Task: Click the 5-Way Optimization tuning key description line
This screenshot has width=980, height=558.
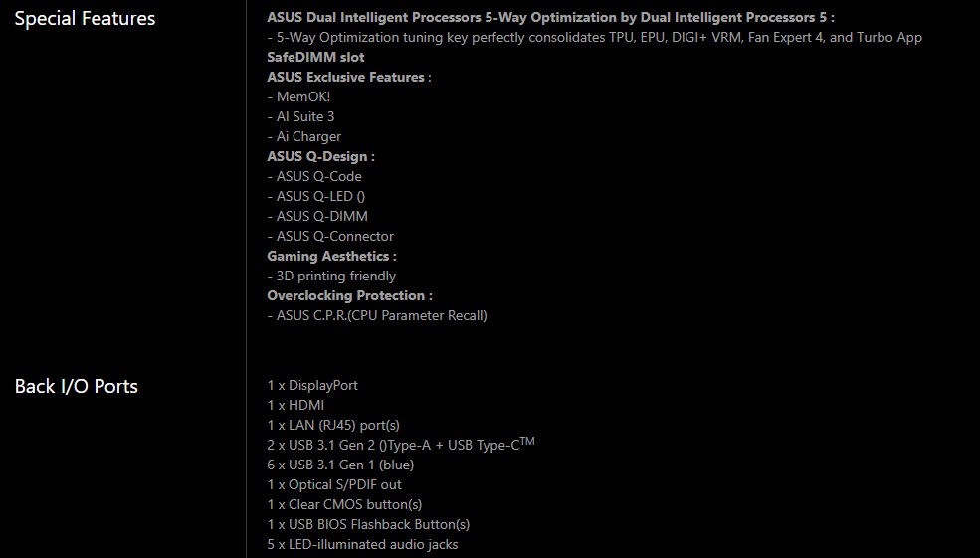Action: pyautogui.click(x=594, y=37)
